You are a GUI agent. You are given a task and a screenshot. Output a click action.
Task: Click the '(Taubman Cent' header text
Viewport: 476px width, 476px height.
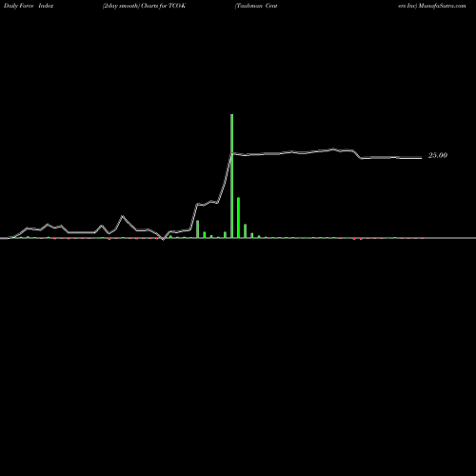pyautogui.click(x=256, y=6)
